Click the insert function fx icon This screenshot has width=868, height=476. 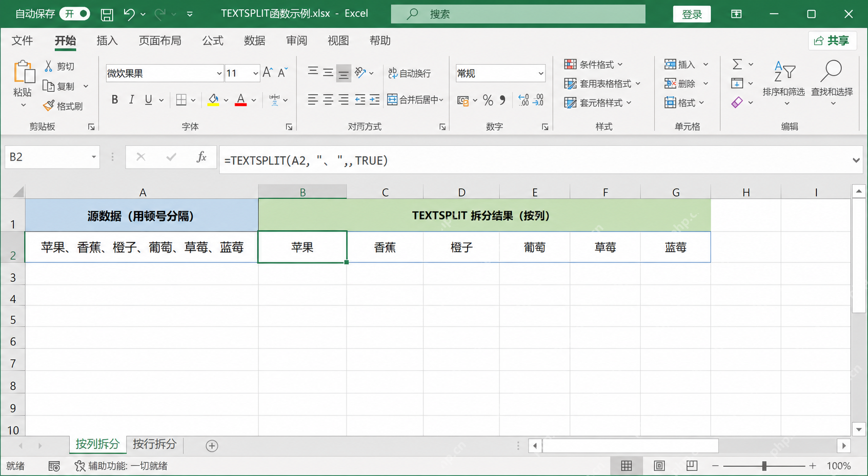click(201, 157)
